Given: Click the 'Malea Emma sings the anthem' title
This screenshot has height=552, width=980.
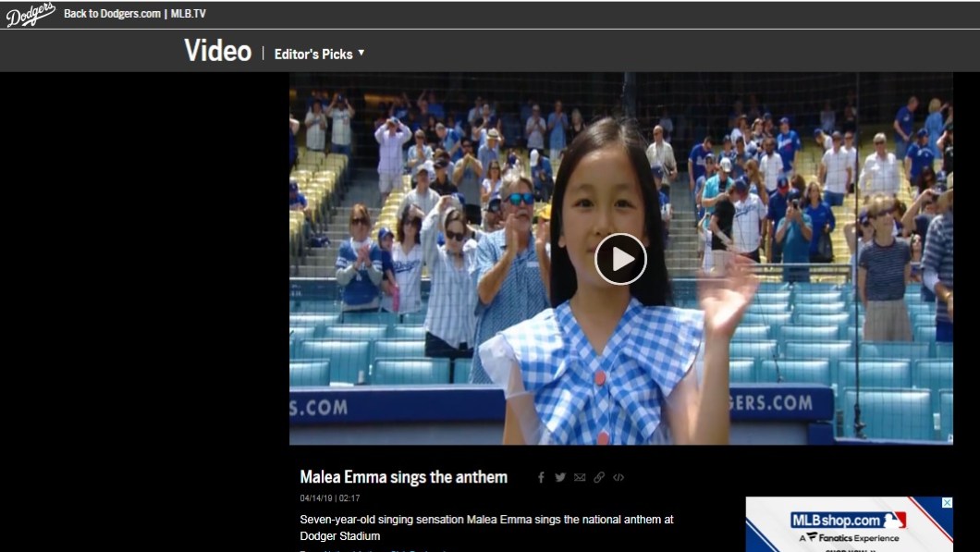Looking at the screenshot, I should click(x=403, y=477).
